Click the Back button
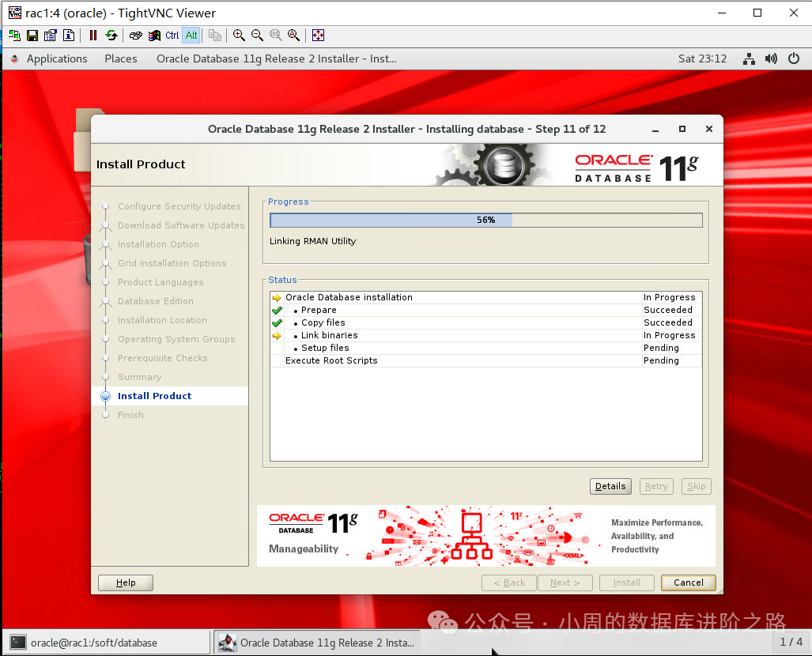Viewport: 812px width, 656px height. click(x=509, y=582)
